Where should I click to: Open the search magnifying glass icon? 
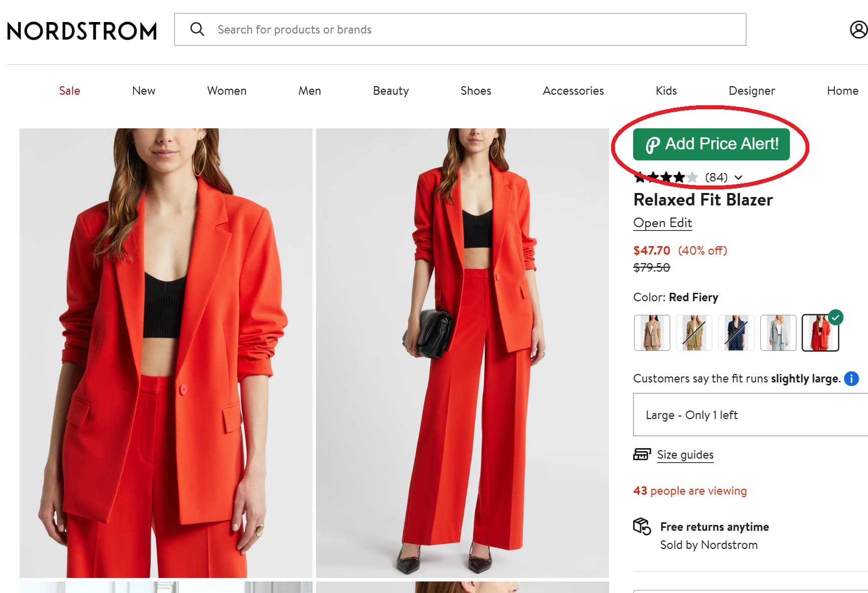click(197, 29)
